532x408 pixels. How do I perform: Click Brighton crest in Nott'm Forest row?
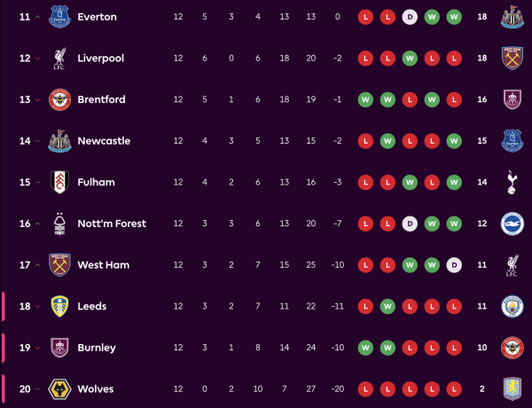point(512,224)
